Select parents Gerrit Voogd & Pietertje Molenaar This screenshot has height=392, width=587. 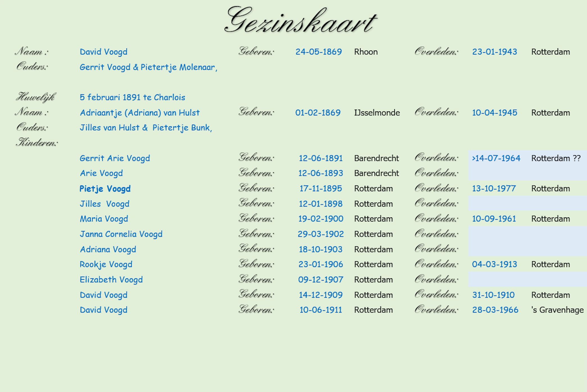pos(148,67)
